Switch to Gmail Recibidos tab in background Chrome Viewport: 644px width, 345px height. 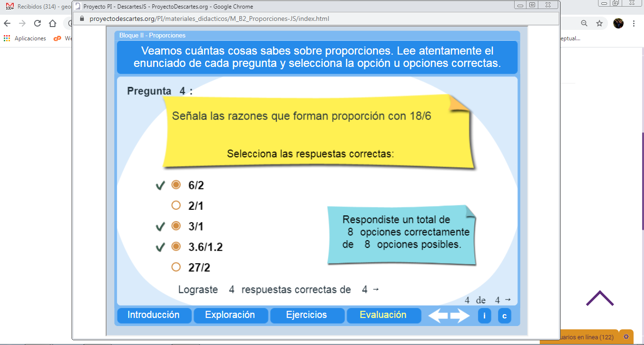point(38,7)
